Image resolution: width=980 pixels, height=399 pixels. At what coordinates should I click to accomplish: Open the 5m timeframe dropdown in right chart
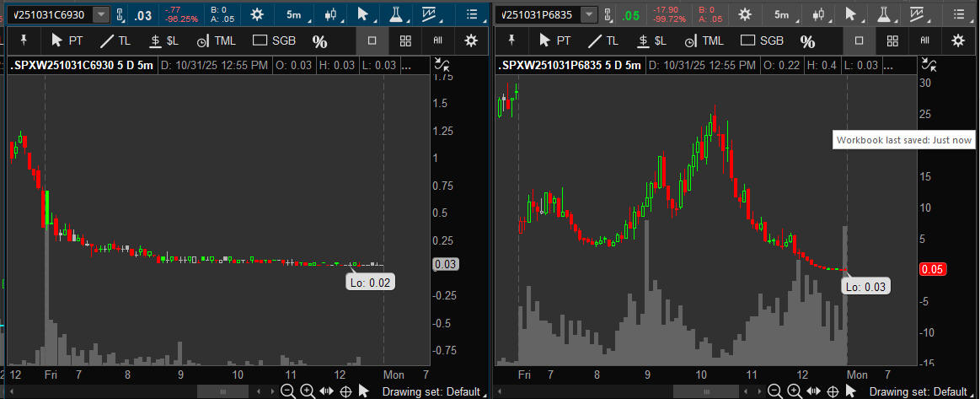coord(783,14)
